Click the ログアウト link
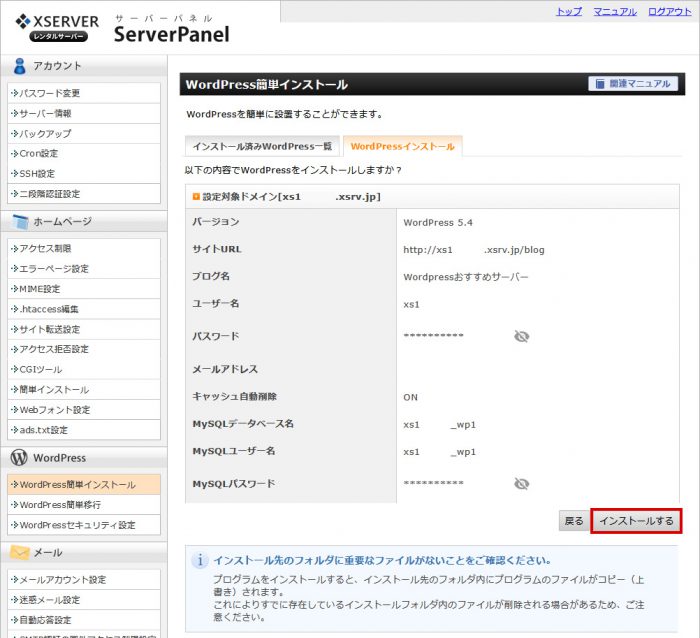Viewport: 700px width, 638px height. (670, 12)
